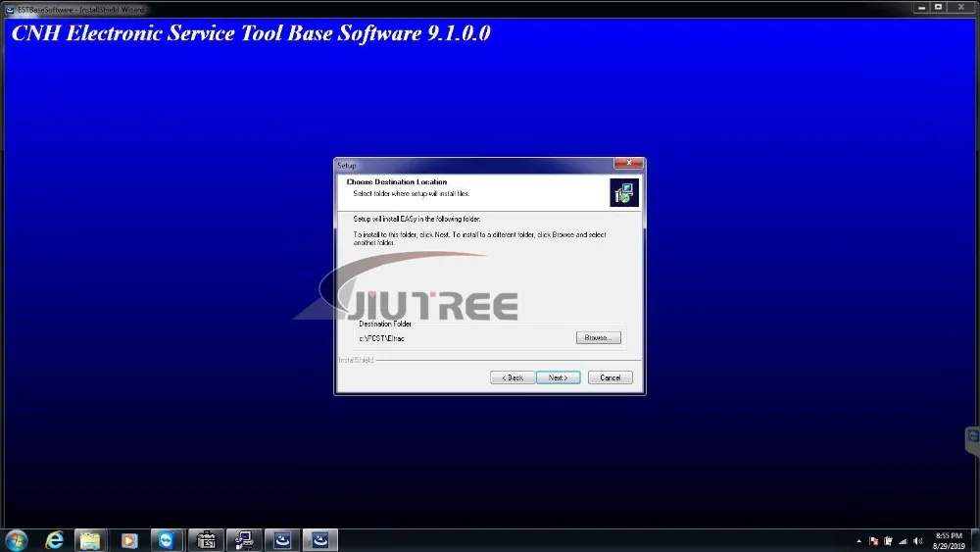Open the volume speaker tray icon
Image resolution: width=980 pixels, height=552 pixels.
point(917,541)
